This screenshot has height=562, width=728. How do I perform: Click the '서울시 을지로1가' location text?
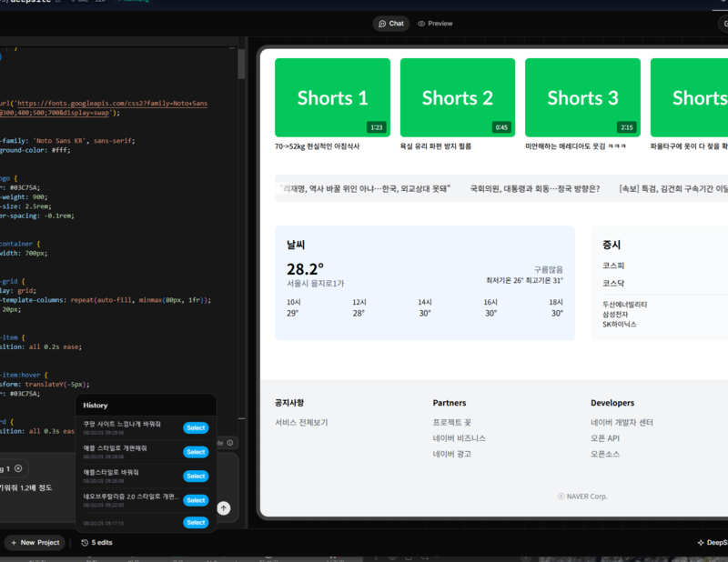(x=315, y=284)
